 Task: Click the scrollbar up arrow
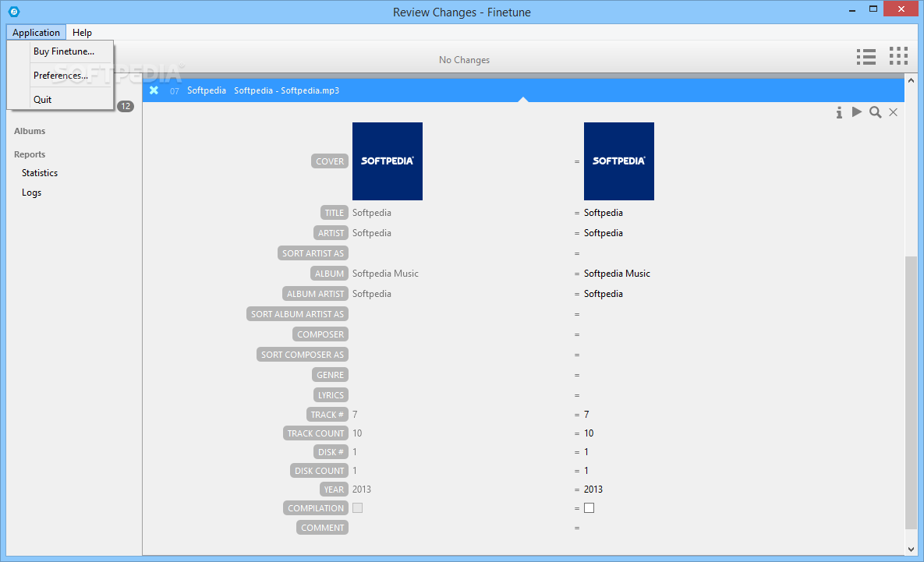[x=911, y=80]
